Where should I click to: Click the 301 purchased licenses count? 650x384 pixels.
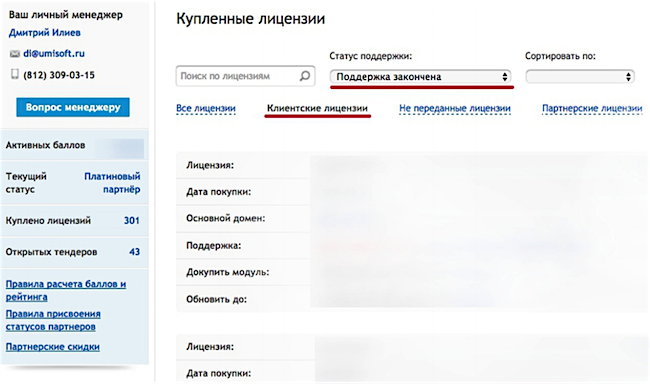(x=132, y=221)
